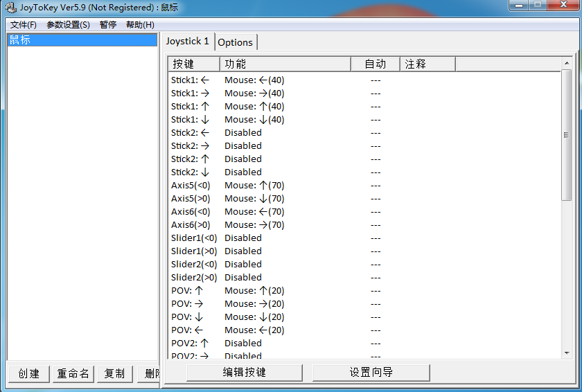The height and width of the screenshot is (392, 582).
Task: Click the 编辑按键 button
Action: pyautogui.click(x=245, y=373)
